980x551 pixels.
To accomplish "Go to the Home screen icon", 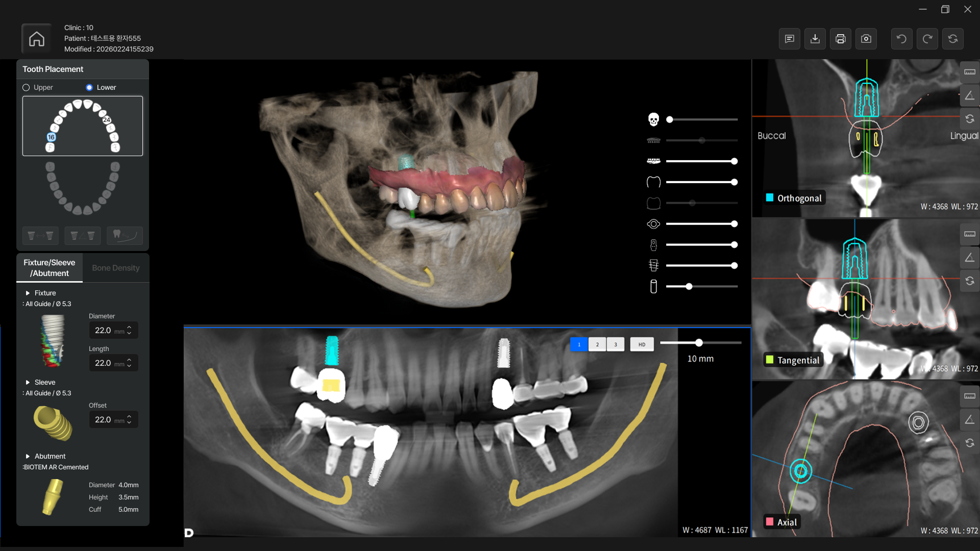I will point(36,39).
